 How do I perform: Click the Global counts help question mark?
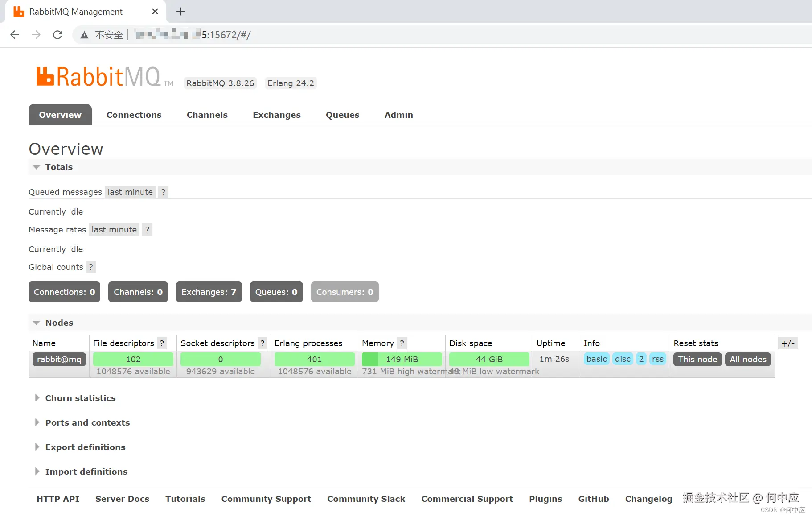click(x=91, y=267)
